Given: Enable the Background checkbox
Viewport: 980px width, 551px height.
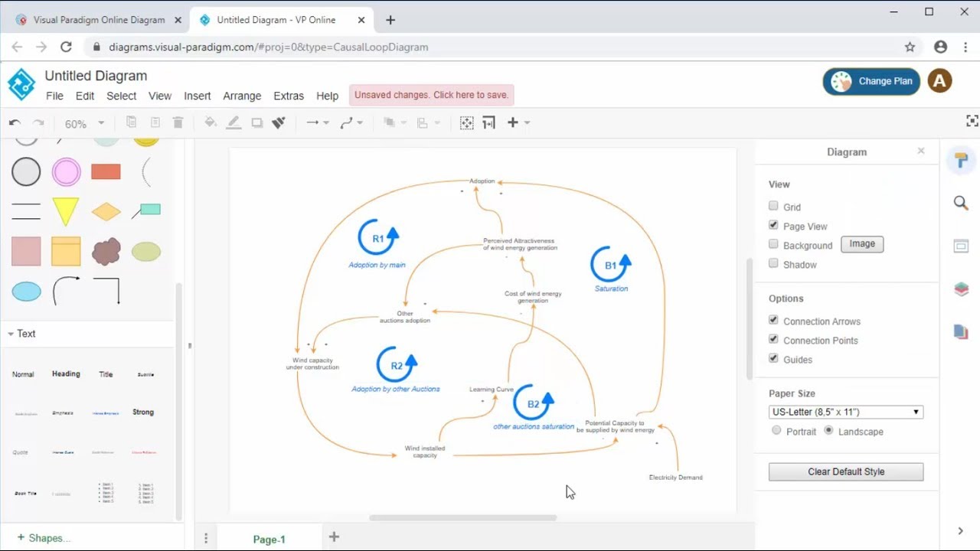Looking at the screenshot, I should pos(773,244).
